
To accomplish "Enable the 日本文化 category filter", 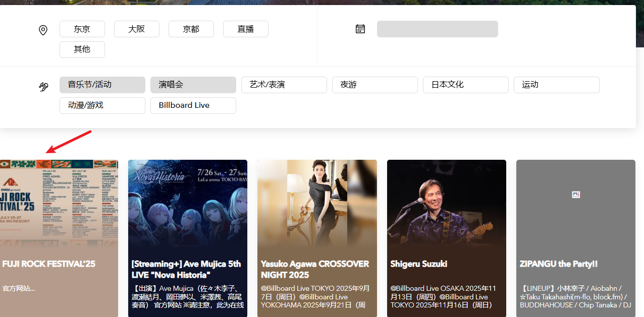I will tap(466, 85).
